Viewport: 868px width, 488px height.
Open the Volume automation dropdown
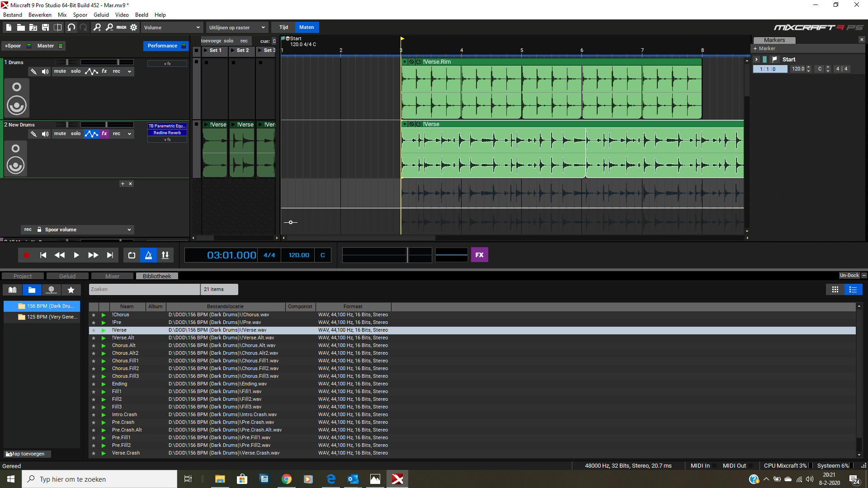pyautogui.click(x=172, y=28)
